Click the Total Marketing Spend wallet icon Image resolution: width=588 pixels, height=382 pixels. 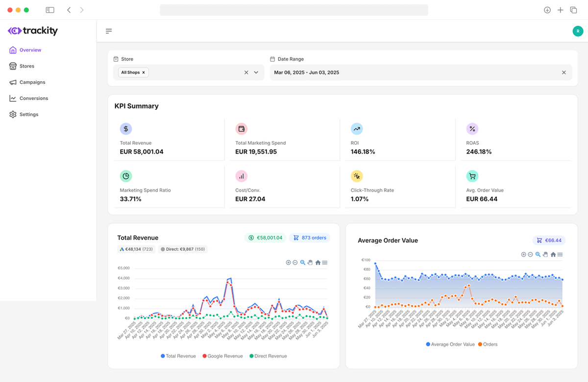(241, 129)
